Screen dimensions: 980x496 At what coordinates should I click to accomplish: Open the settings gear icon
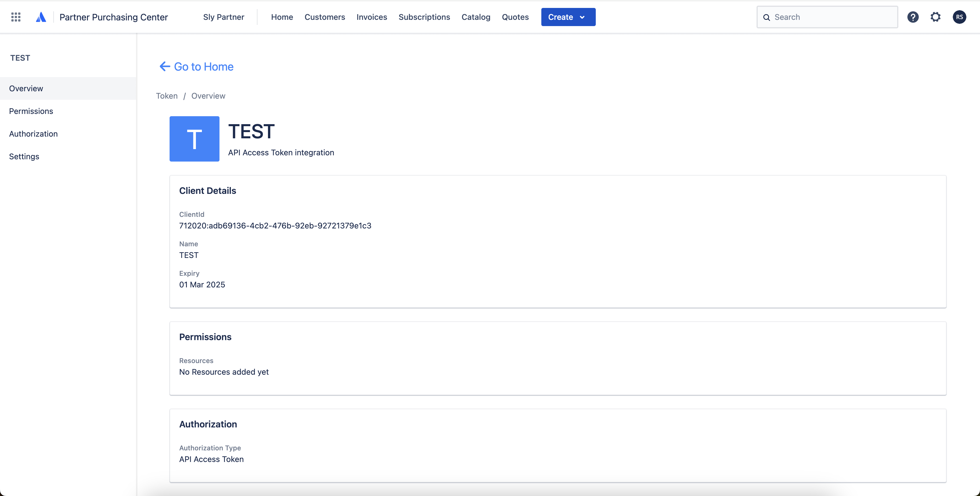pos(935,17)
